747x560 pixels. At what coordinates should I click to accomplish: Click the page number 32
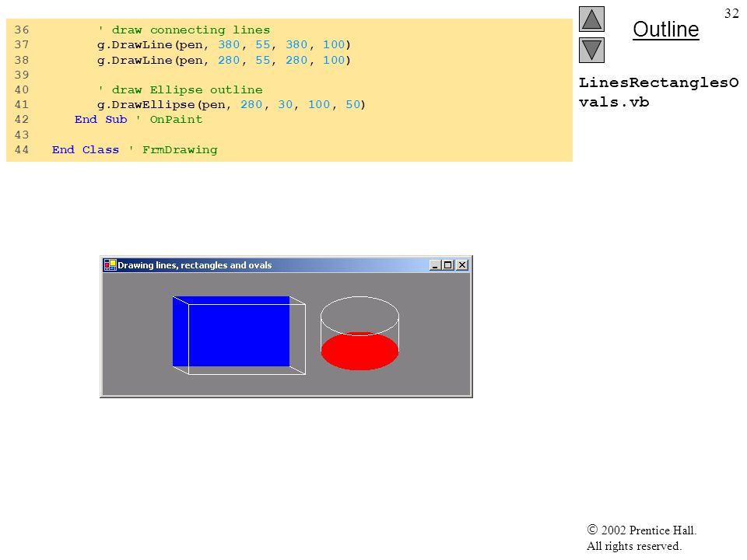coord(731,13)
